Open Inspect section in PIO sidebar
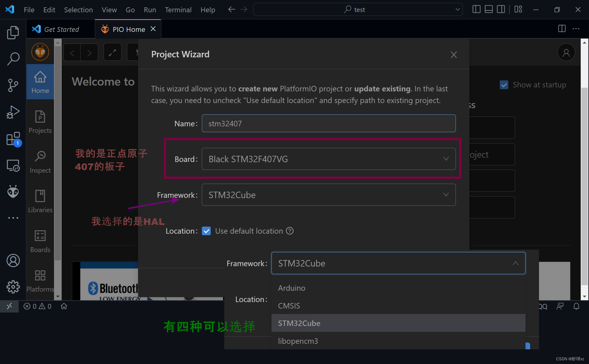The height and width of the screenshot is (364, 589). coord(40,162)
